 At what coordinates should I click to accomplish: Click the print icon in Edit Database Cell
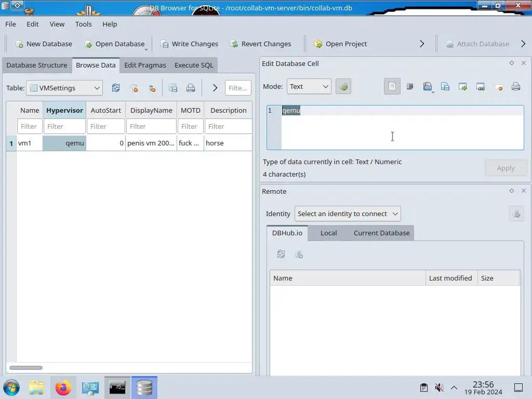pos(516,87)
